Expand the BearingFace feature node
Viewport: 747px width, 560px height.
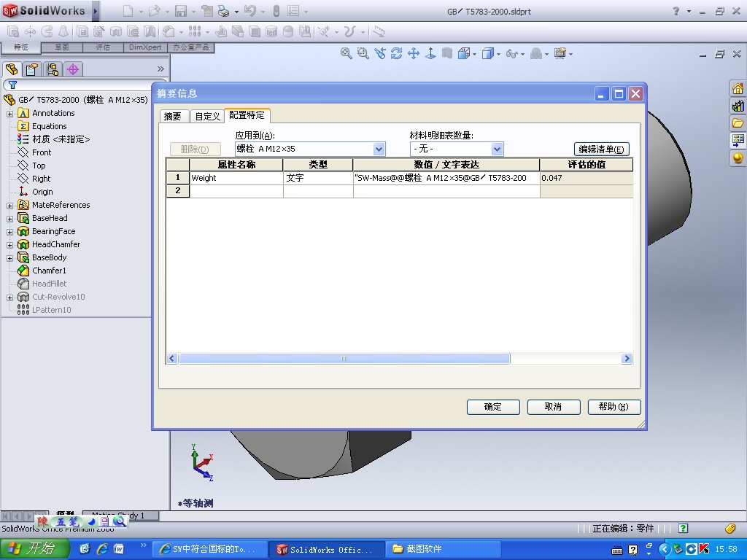[x=9, y=232]
